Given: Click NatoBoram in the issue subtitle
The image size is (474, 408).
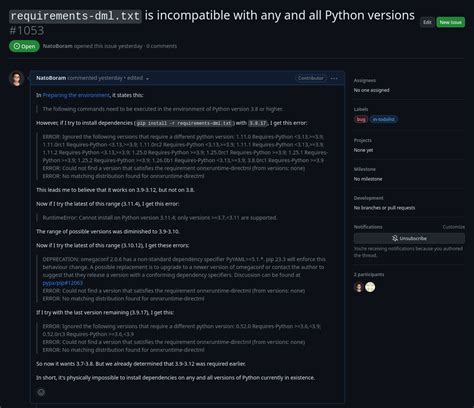Looking at the screenshot, I should click(58, 46).
